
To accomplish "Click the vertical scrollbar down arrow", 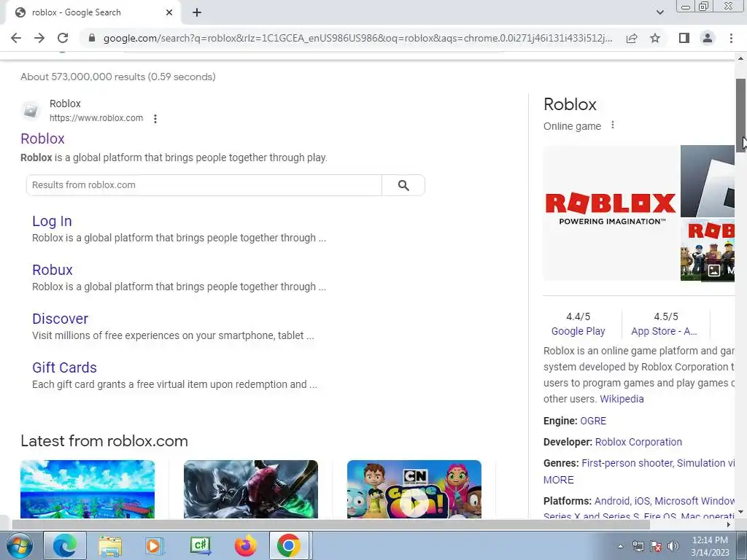I will click(x=741, y=513).
